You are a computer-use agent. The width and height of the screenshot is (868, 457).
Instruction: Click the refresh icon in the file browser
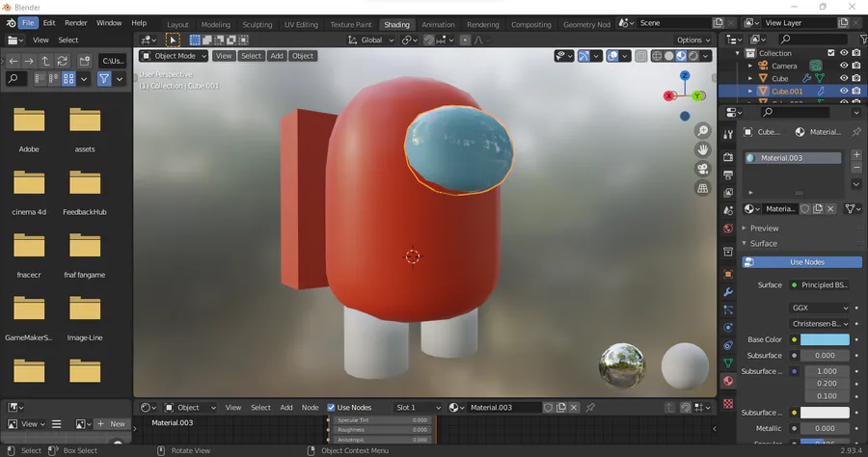click(x=63, y=61)
